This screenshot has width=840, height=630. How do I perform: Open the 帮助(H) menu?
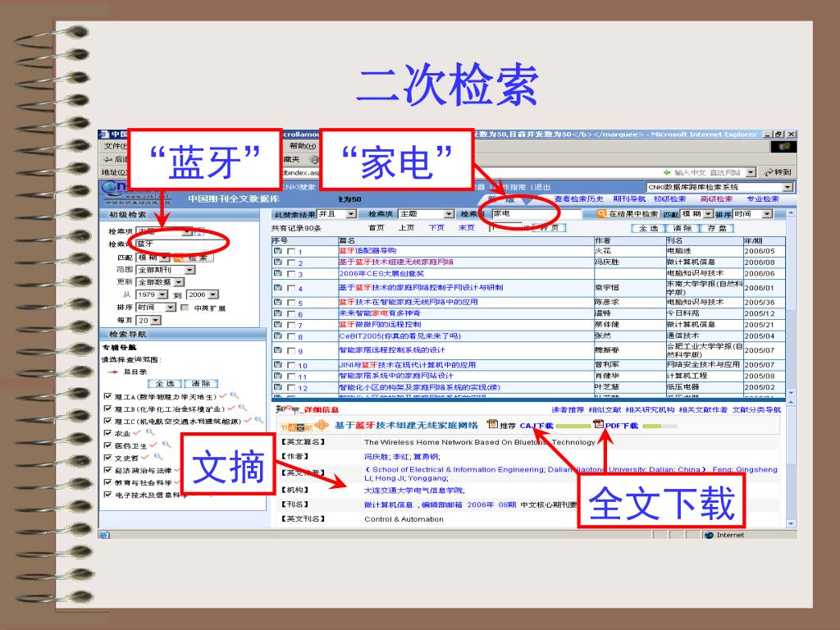point(302,146)
